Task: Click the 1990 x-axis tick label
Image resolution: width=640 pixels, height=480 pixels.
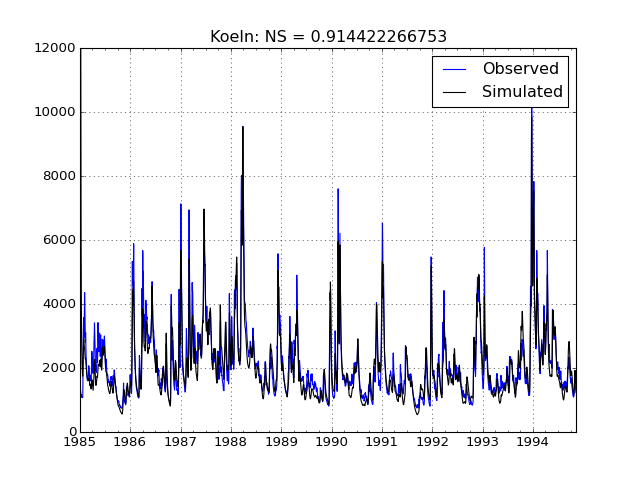Action: pyautogui.click(x=332, y=441)
